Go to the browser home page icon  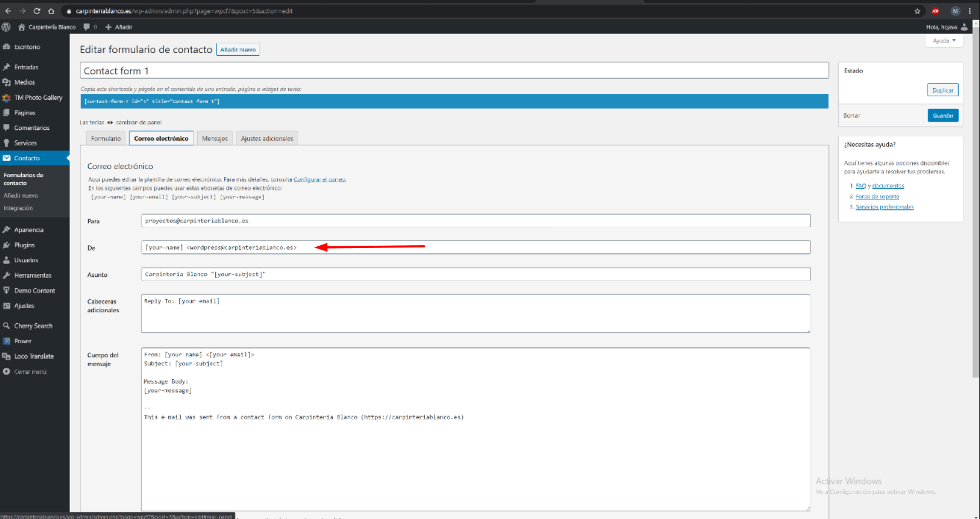pyautogui.click(x=51, y=11)
